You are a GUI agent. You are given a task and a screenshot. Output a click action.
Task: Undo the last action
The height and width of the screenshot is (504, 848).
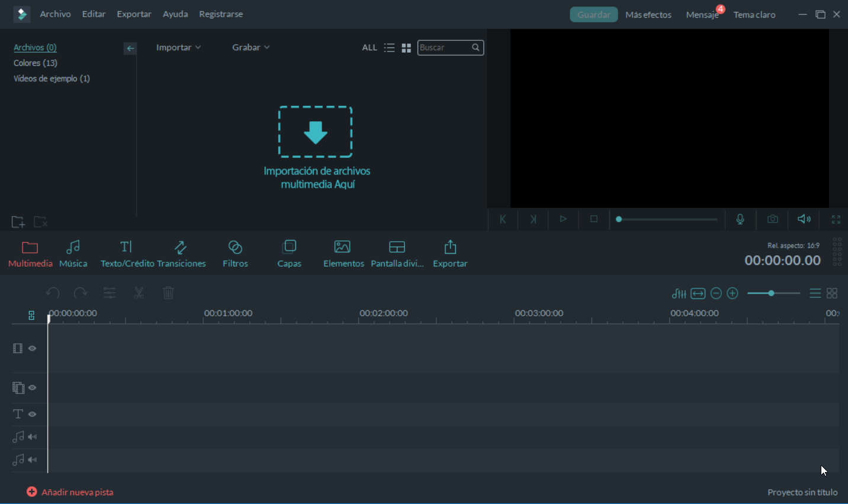53,293
